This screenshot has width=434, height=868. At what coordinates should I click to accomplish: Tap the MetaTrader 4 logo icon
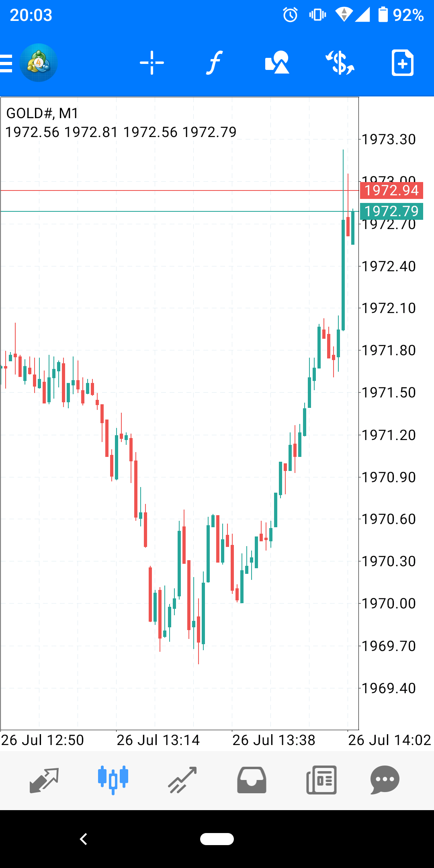(x=39, y=63)
